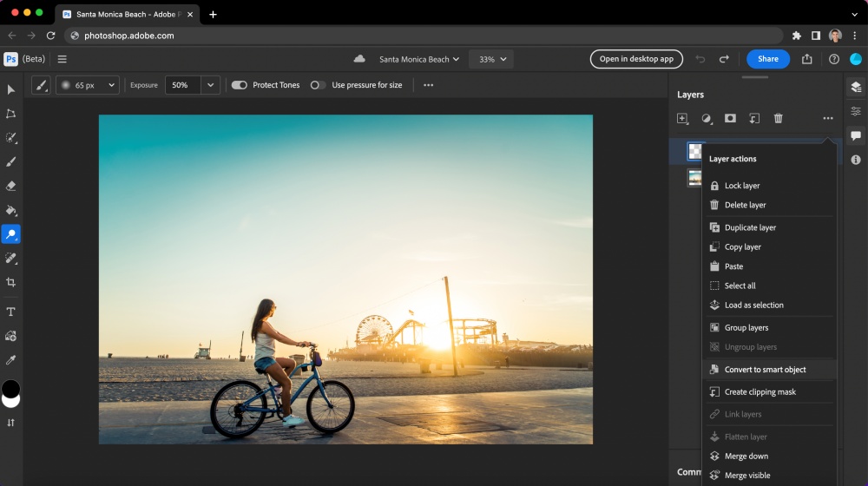868x486 pixels.
Task: Open the Santa Monica Beach document dropdown
Action: (419, 59)
